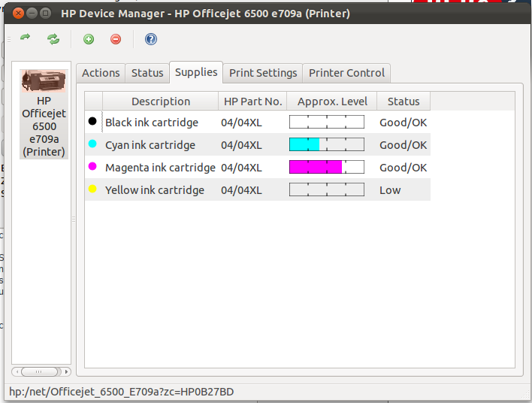Click the magenta color dot icon
Viewport: 532px width, 403px height.
point(92,166)
